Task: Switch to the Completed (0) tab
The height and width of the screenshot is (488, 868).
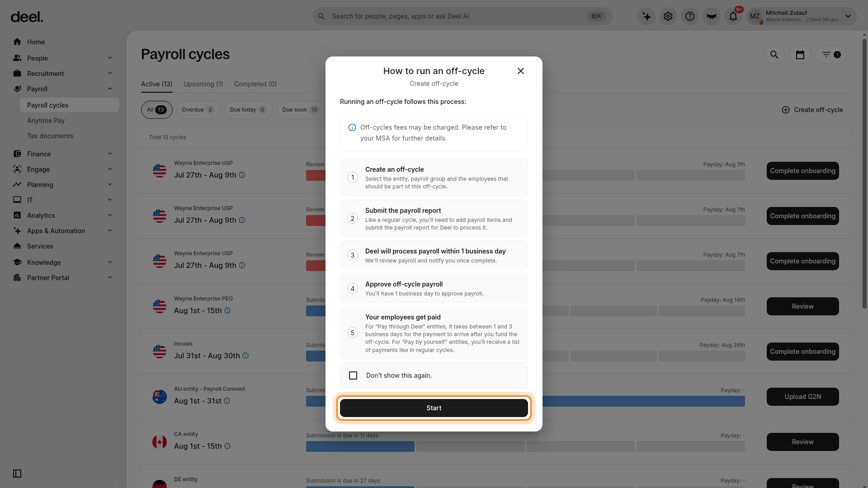Action: [x=255, y=84]
